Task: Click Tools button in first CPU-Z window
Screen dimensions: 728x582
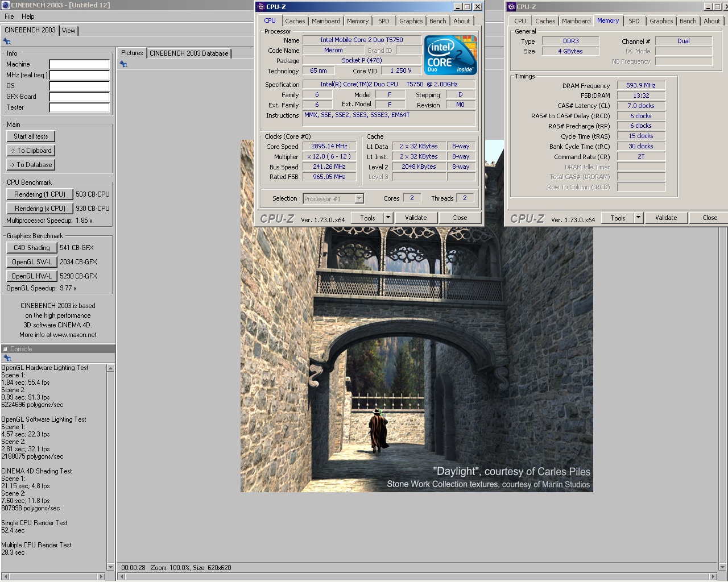Action: pos(367,218)
